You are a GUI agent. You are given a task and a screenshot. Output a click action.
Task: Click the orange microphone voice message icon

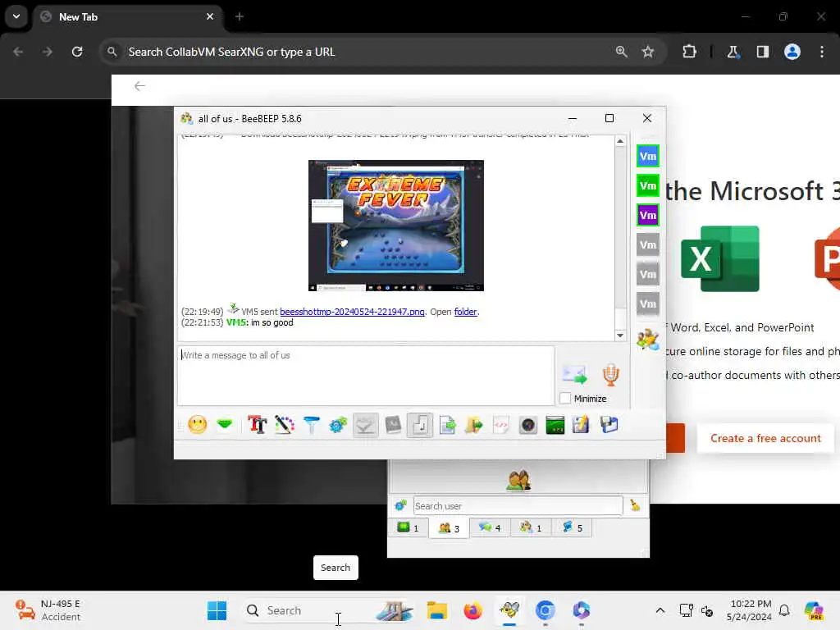pyautogui.click(x=610, y=374)
